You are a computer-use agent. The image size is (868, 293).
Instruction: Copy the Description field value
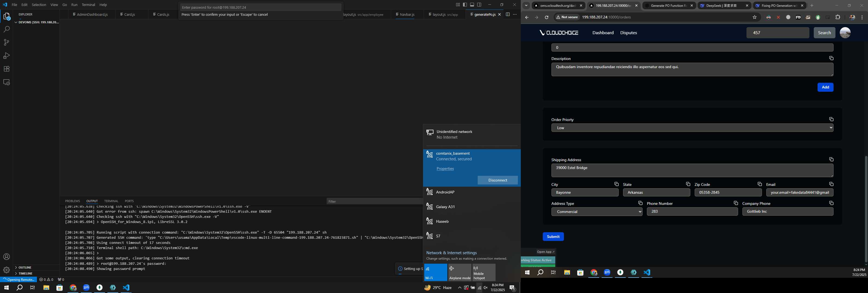[x=831, y=58]
